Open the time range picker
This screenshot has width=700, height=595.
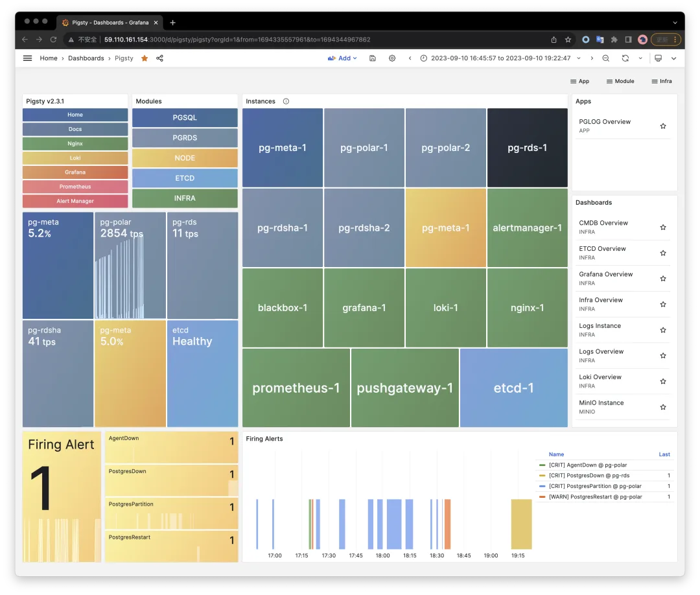pyautogui.click(x=500, y=58)
